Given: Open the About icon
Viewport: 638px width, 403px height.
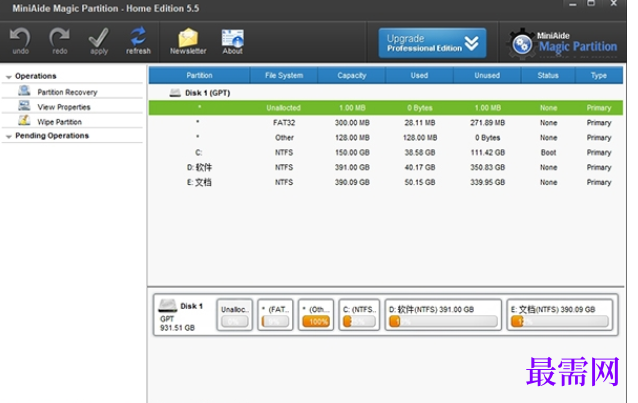Looking at the screenshot, I should 232,38.
